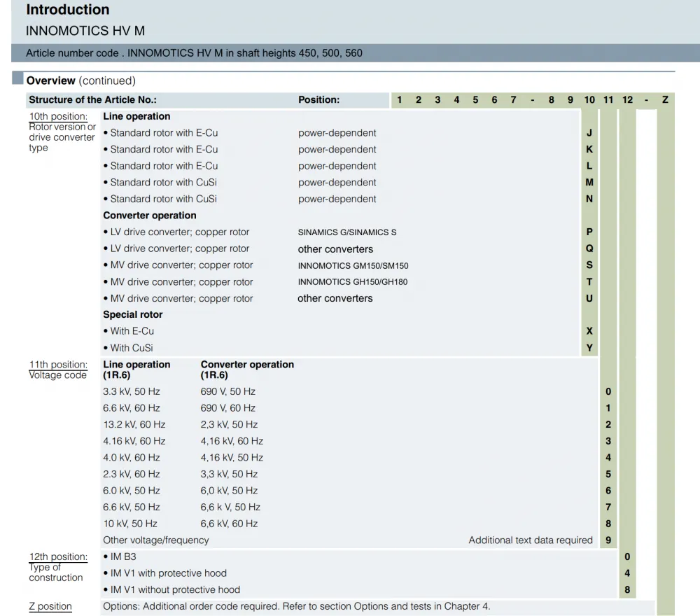Viewport: 700px width, 616px height.
Task: Click '690 V, 50 Hz' converter voltage
Action: (x=227, y=391)
